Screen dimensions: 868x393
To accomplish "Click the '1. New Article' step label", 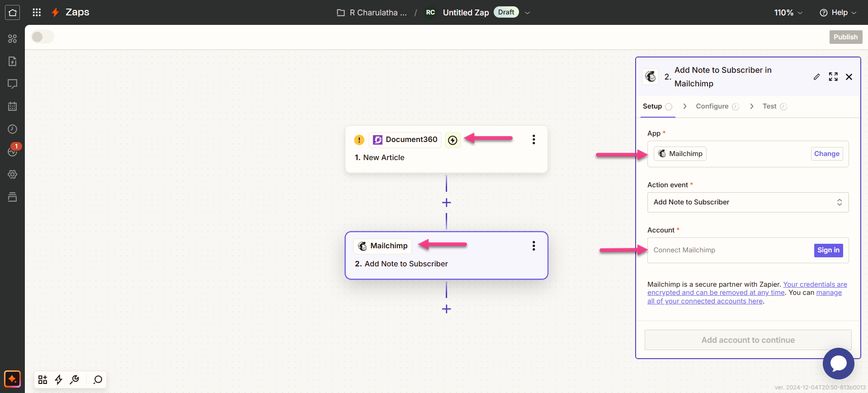I will tap(379, 157).
